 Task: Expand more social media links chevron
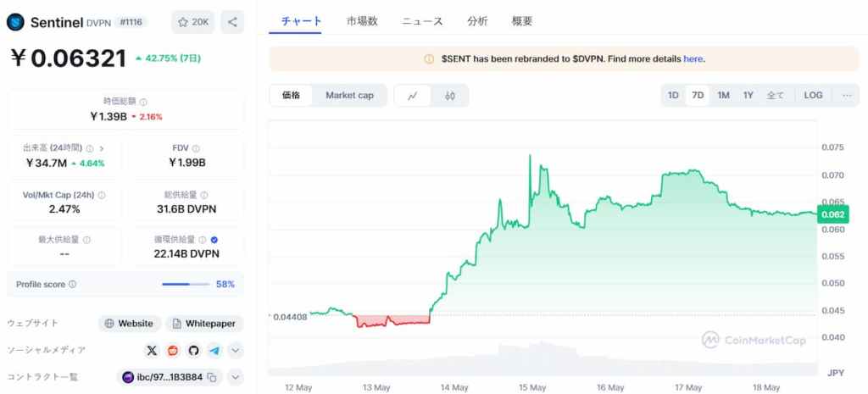coord(236,350)
